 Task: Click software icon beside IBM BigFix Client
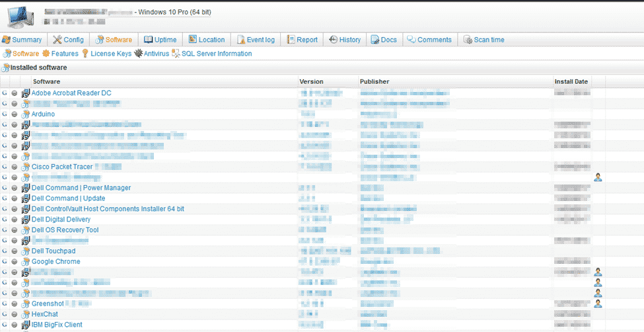click(26, 325)
